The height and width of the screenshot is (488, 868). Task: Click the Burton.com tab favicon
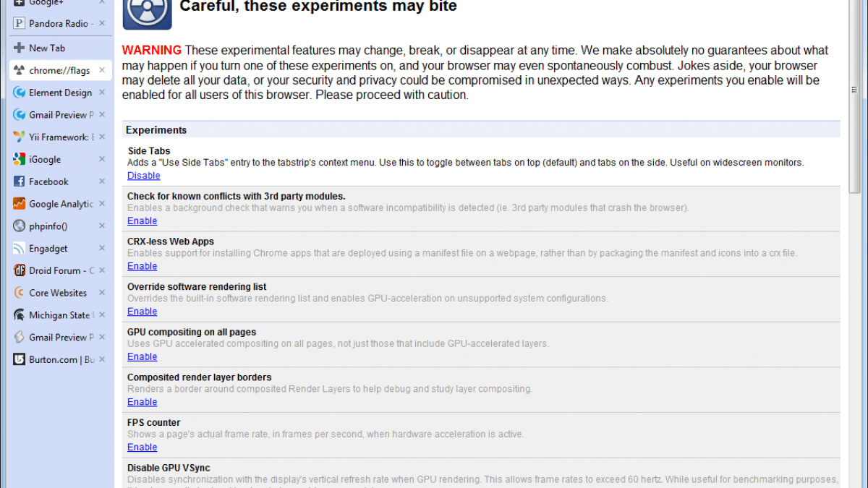tap(19, 359)
